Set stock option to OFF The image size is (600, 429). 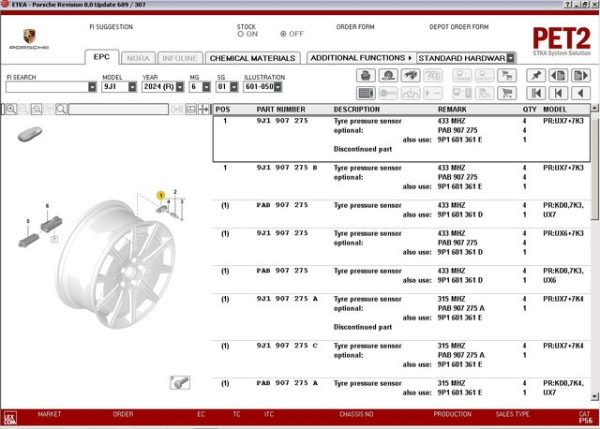[x=283, y=34]
